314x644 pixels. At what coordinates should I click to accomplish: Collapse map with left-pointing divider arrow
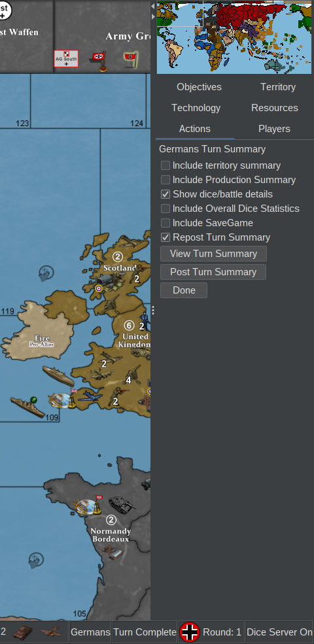click(x=153, y=6)
